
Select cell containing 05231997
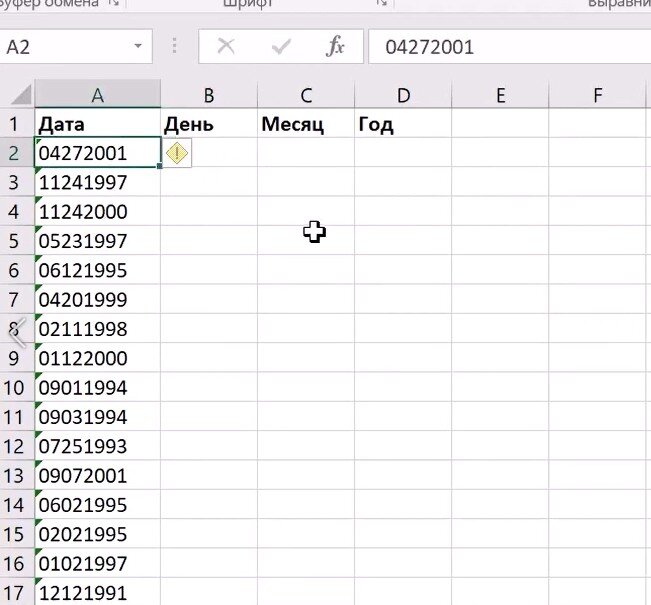[x=98, y=240]
